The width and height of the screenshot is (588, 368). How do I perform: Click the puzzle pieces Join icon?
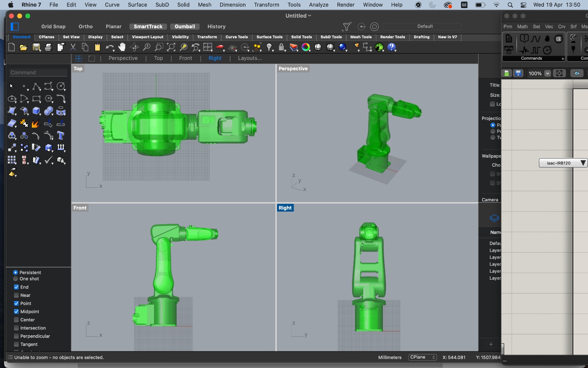tap(24, 124)
